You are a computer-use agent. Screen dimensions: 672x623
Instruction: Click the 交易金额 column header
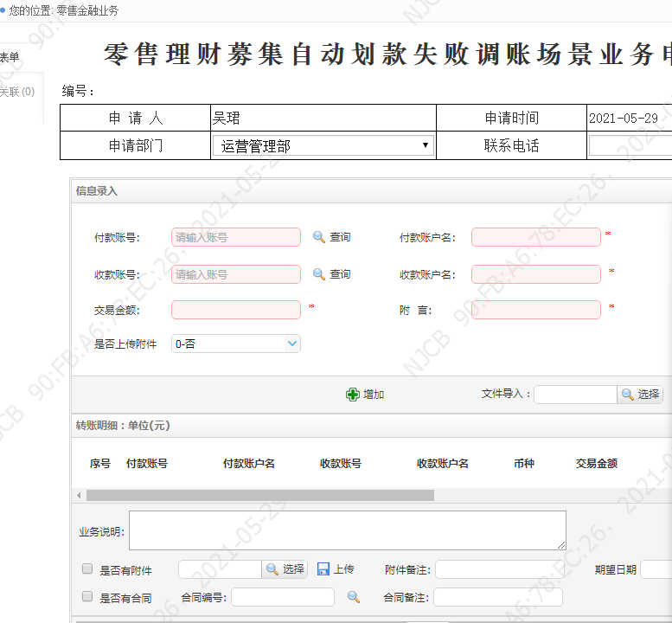point(596,464)
